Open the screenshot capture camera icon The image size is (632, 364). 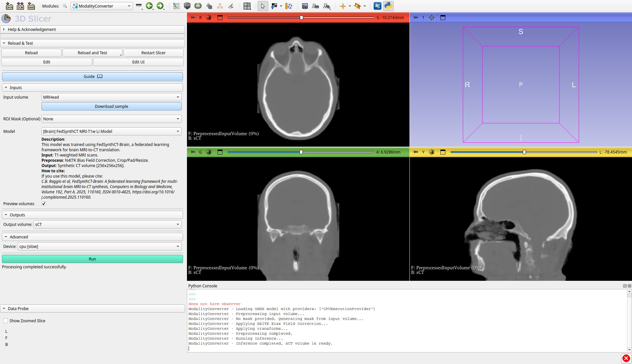pyautogui.click(x=305, y=6)
